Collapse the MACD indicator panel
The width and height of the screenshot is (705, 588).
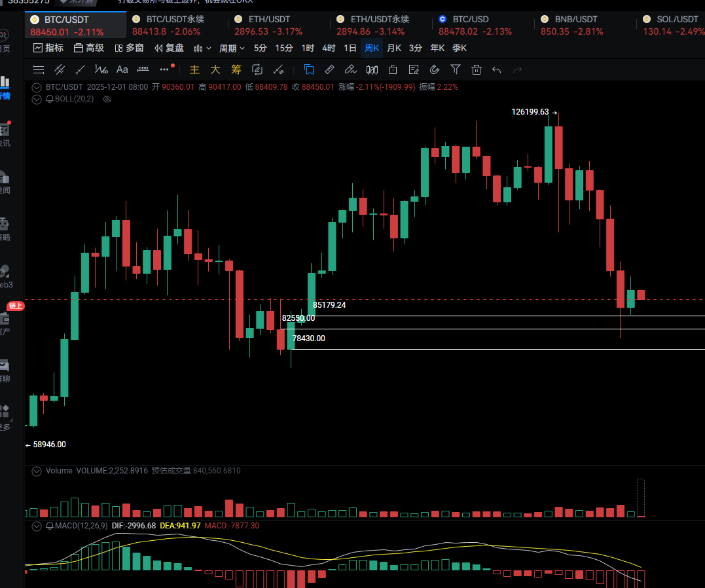tap(37, 526)
